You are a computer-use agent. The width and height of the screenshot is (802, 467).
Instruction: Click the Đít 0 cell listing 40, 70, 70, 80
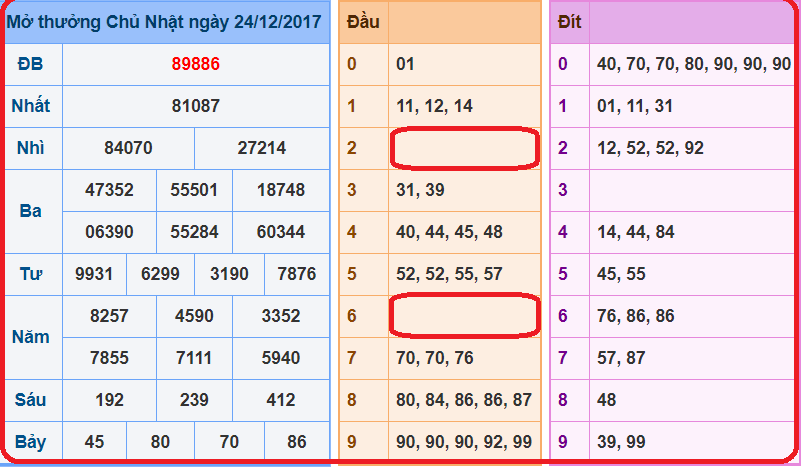693,64
